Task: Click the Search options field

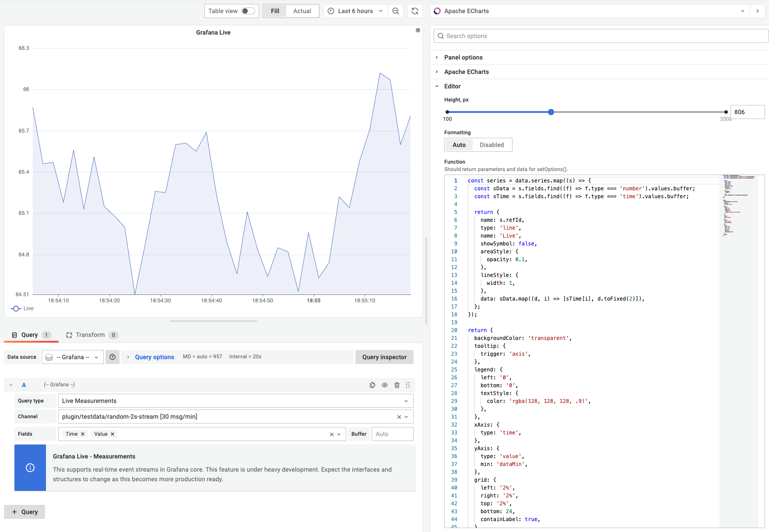Action: pos(601,36)
